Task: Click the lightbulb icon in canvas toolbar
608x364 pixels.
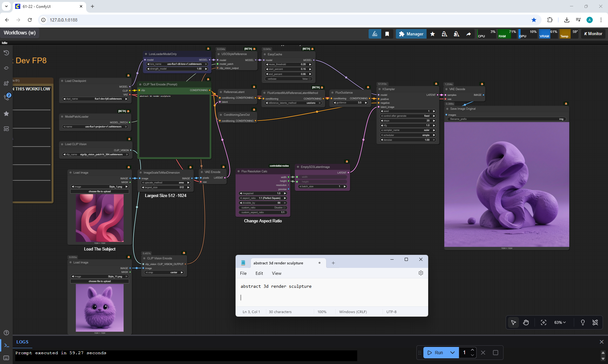Action: (583, 322)
